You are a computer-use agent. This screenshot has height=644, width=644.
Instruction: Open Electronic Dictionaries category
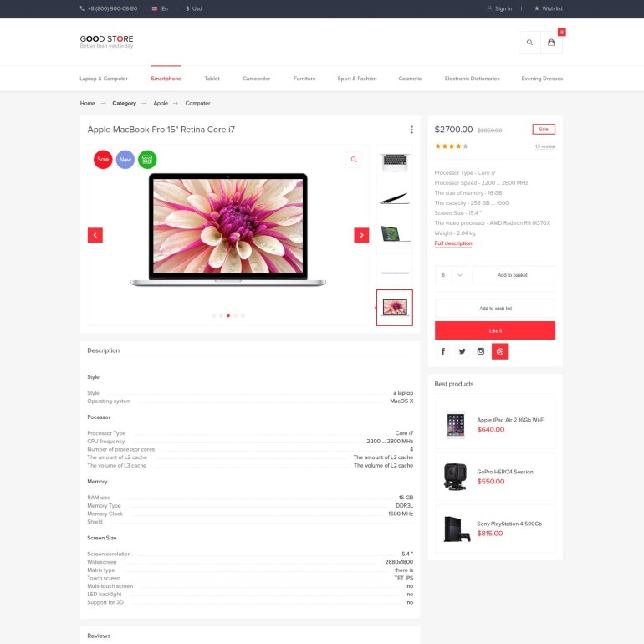click(x=472, y=79)
